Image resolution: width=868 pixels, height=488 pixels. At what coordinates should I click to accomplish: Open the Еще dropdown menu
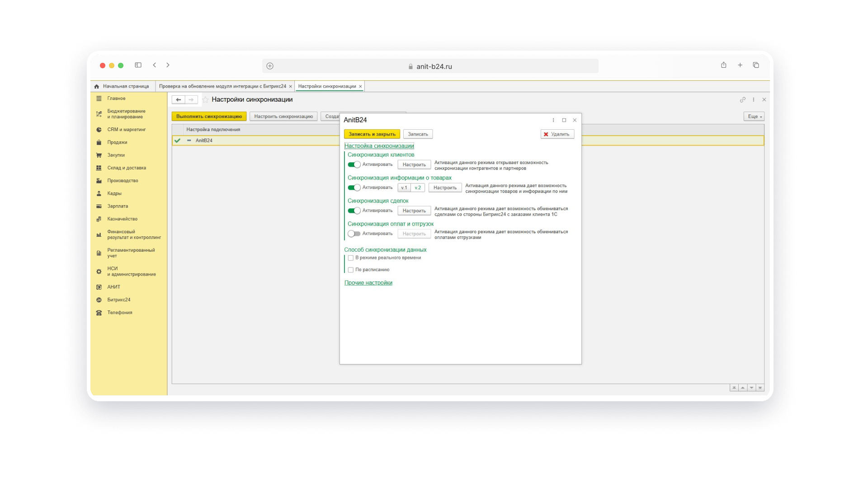pyautogui.click(x=754, y=117)
